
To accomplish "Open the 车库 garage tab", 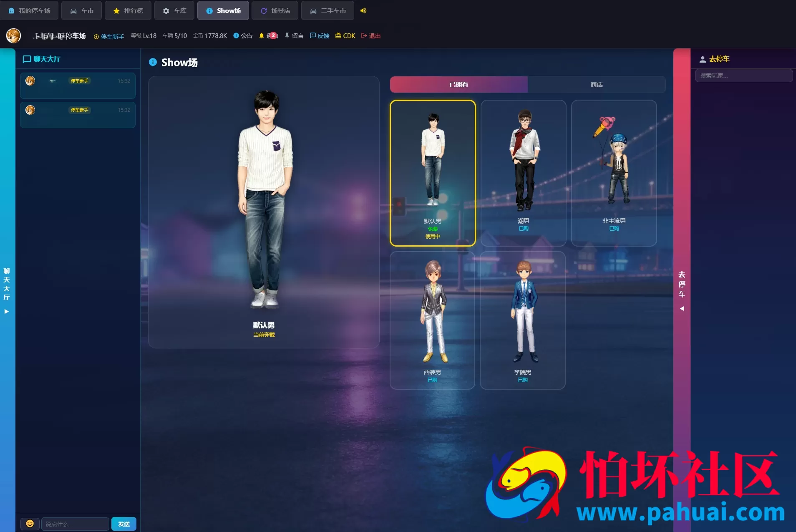I will click(174, 11).
